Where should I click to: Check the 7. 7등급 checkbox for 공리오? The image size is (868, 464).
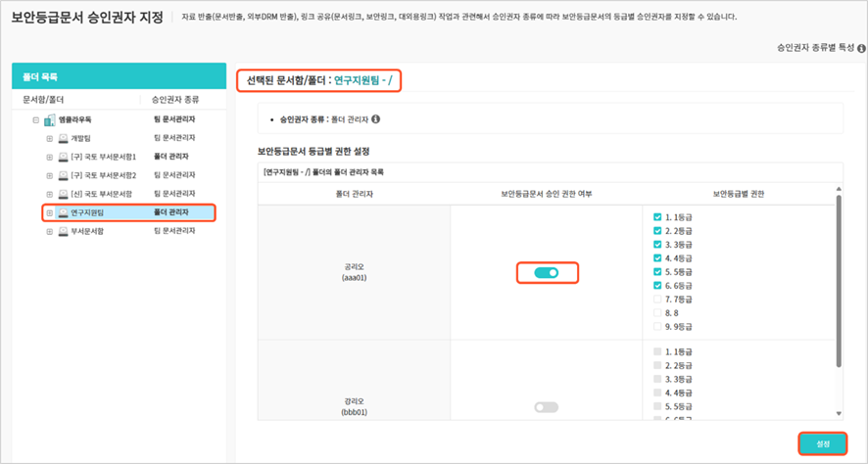coord(657,299)
